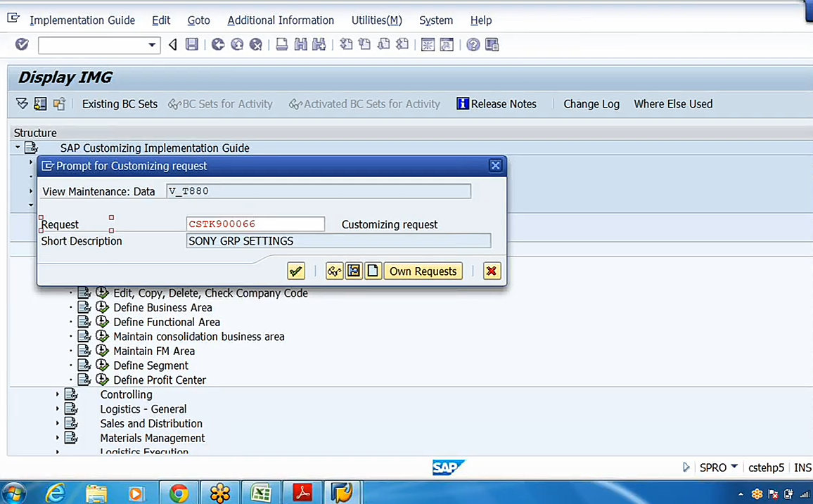The image size is (813, 504).
Task: Open the Utilities(M) menu
Action: [x=376, y=20]
